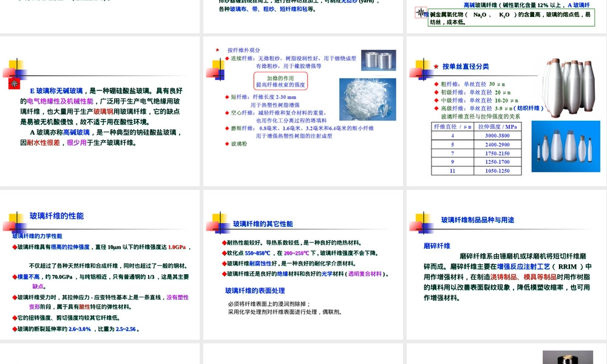The height and width of the screenshot is (364, 607).
Task: Click the 必须将纤维表面上的浸润剂除掉 line
Action: tap(269, 304)
